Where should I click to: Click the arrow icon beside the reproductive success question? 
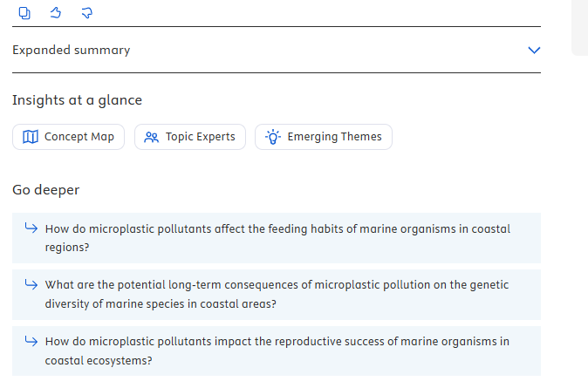tap(31, 341)
